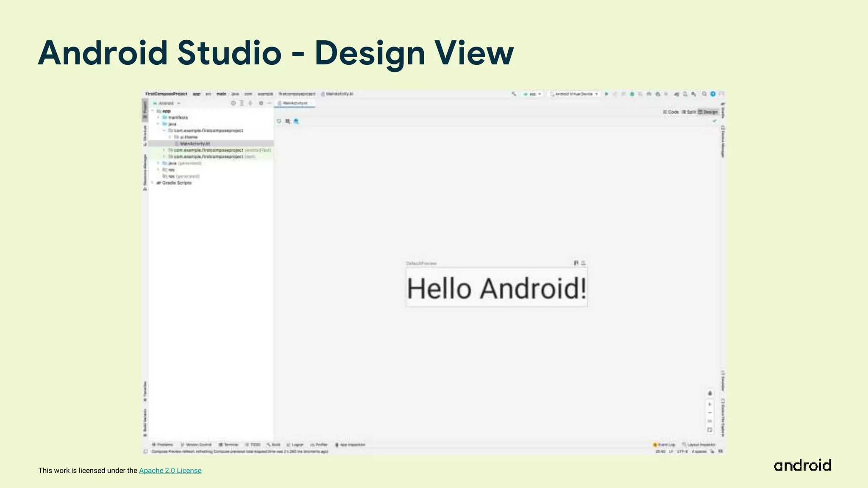This screenshot has height=488, width=868.
Task: Click the zoom out minus button
Action: pos(710,413)
